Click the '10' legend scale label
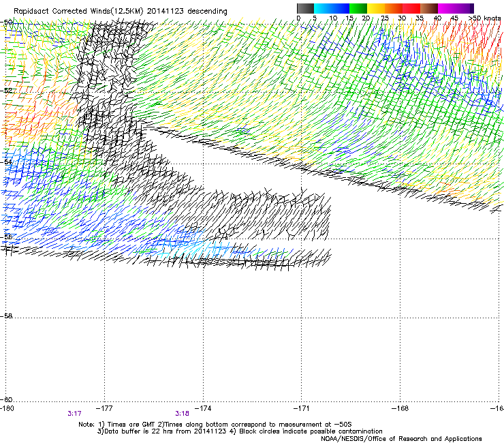Viewport: 504px width, 443px height. (333, 18)
